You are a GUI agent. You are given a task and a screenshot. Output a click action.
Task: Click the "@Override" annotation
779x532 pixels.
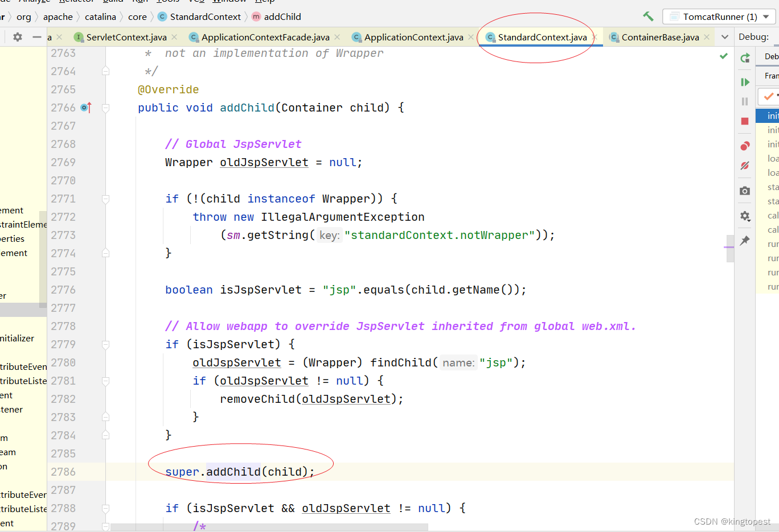[x=169, y=89]
